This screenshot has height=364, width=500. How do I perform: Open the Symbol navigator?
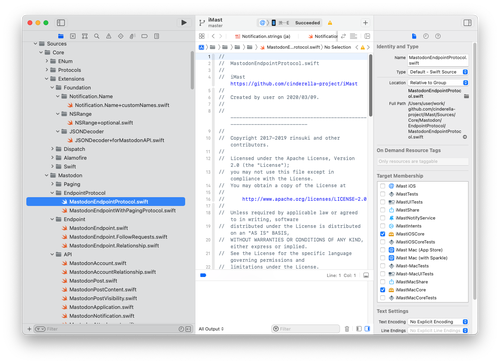85,36
